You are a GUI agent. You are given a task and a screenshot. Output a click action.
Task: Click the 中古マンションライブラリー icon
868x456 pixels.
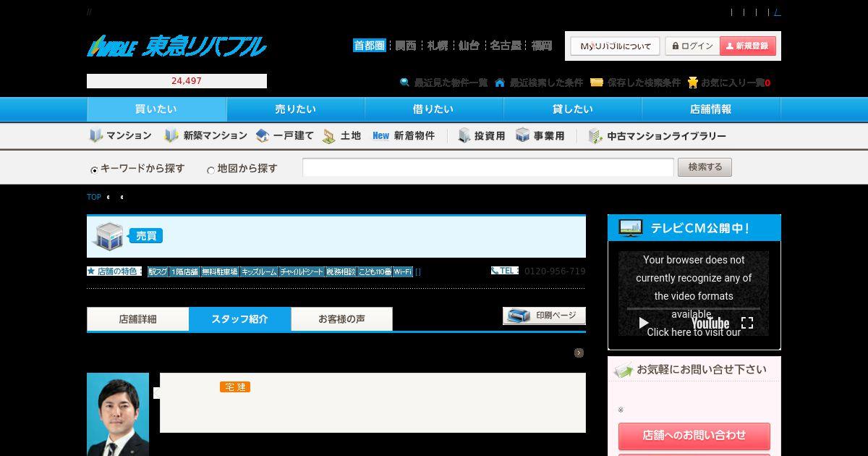click(x=595, y=135)
